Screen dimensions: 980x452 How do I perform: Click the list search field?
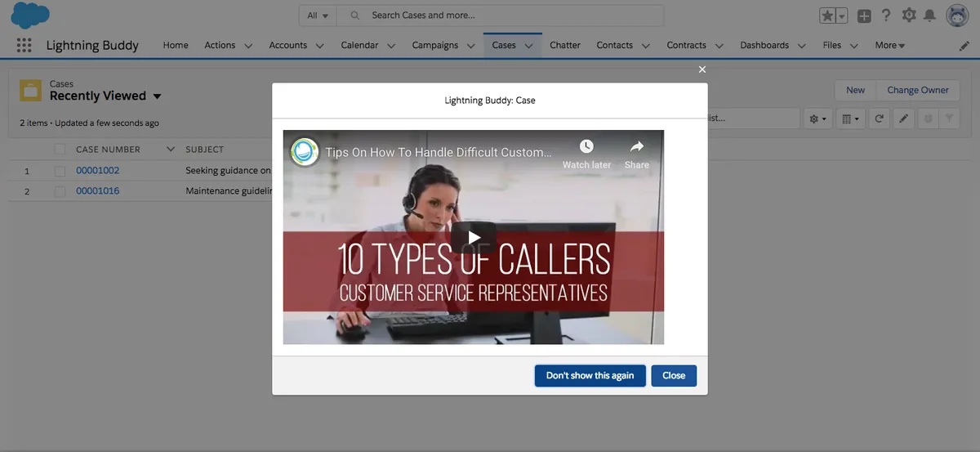coord(753,119)
